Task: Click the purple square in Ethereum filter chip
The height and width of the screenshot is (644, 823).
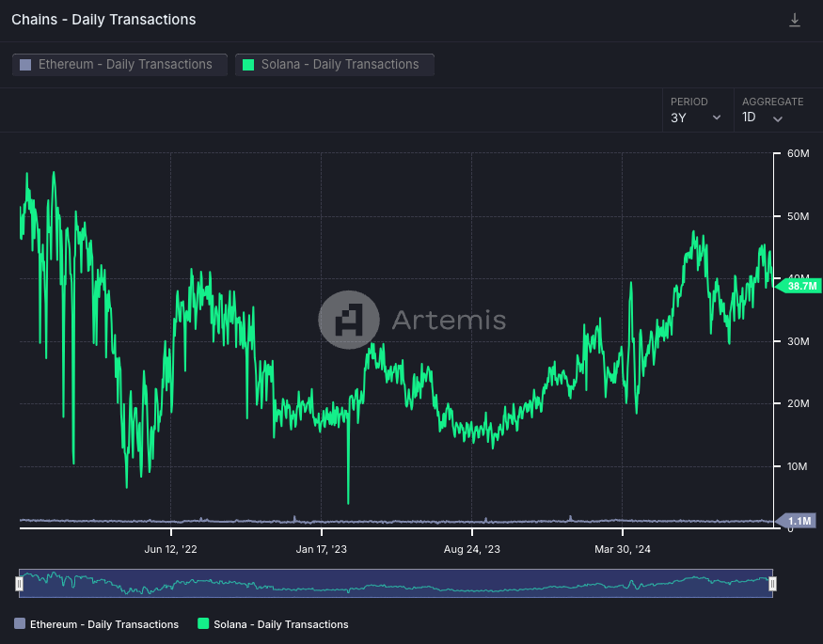Action: coord(25,65)
